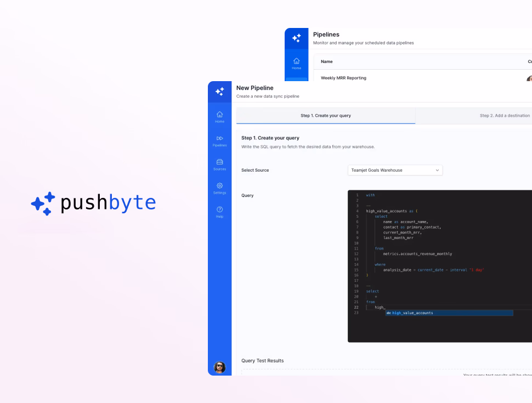Screen dimensions: 532x403
Task: Click the 'with' keyword on line 1
Action: pyautogui.click(x=370, y=195)
